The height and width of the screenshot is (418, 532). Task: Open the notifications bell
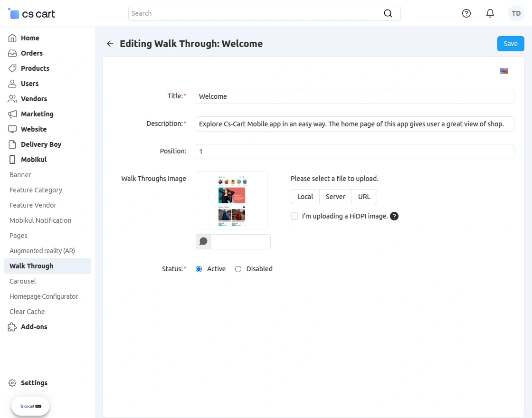point(490,13)
